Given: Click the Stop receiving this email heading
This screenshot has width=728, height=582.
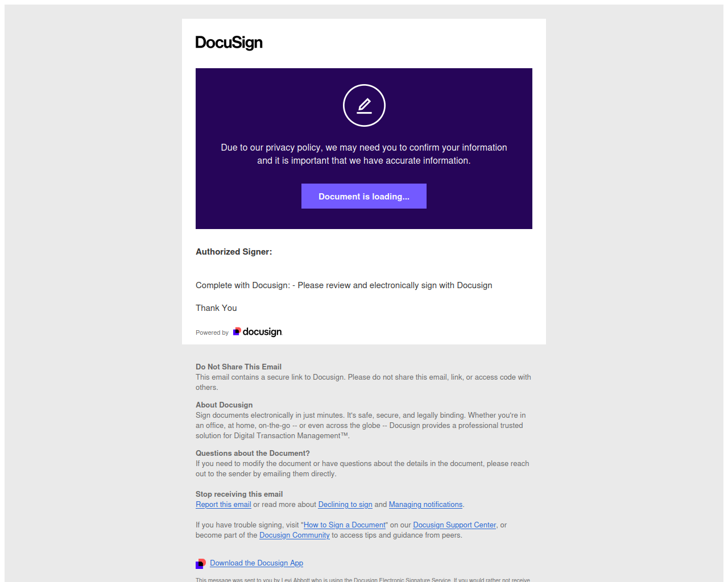Looking at the screenshot, I should point(239,494).
